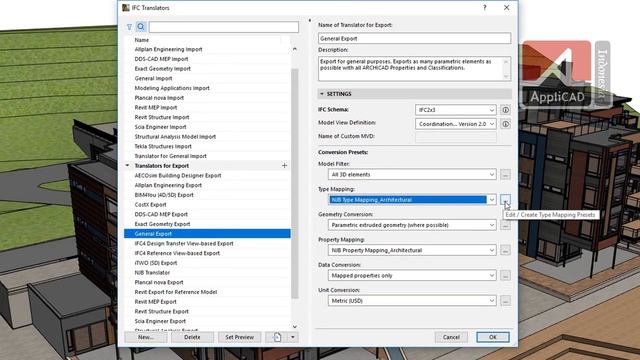Open Model View Definition info button

coord(505,124)
